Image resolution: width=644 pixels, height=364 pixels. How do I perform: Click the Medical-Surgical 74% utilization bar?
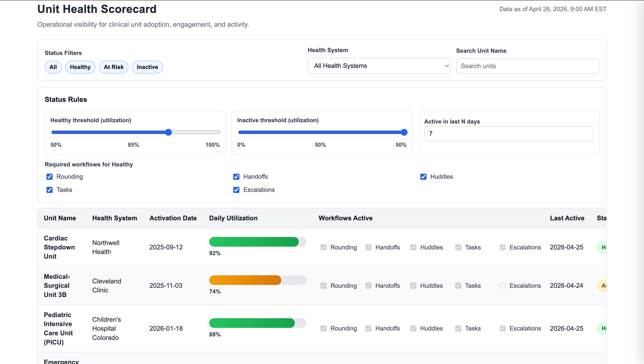pos(258,280)
